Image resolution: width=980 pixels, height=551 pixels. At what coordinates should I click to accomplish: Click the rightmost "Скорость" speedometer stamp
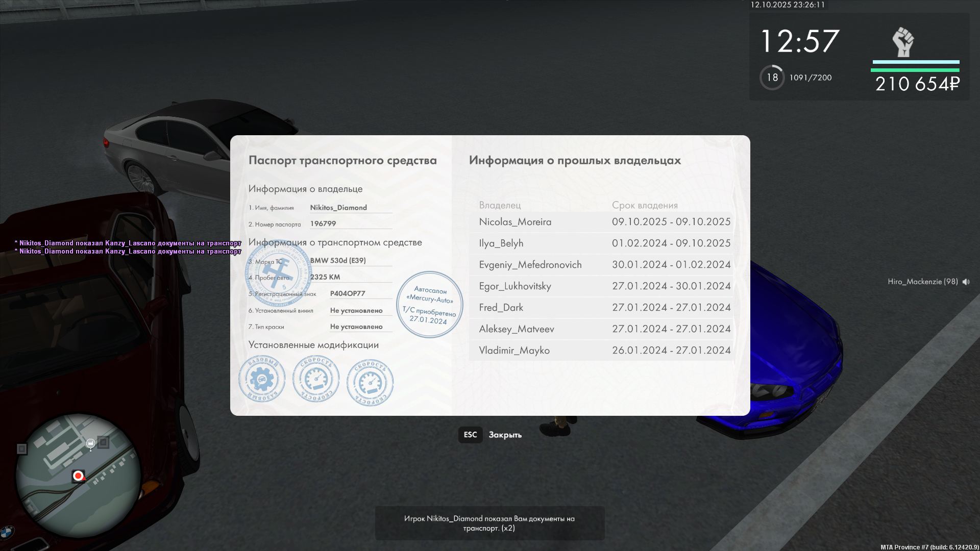click(x=370, y=383)
